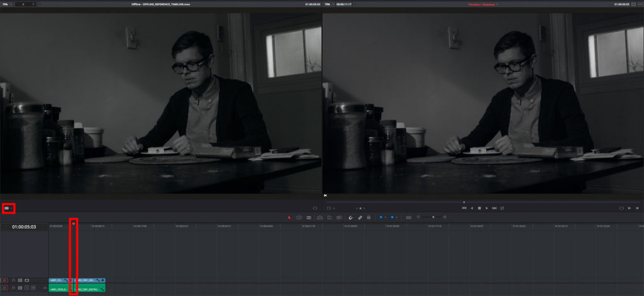
Task: Select the red Selection Mode arrow tool
Action: (x=289, y=217)
